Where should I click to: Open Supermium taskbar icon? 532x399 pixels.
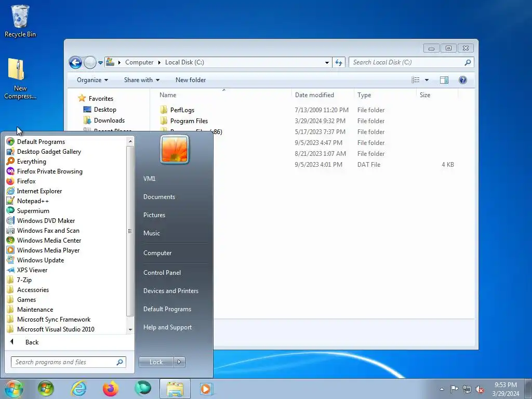coord(143,389)
